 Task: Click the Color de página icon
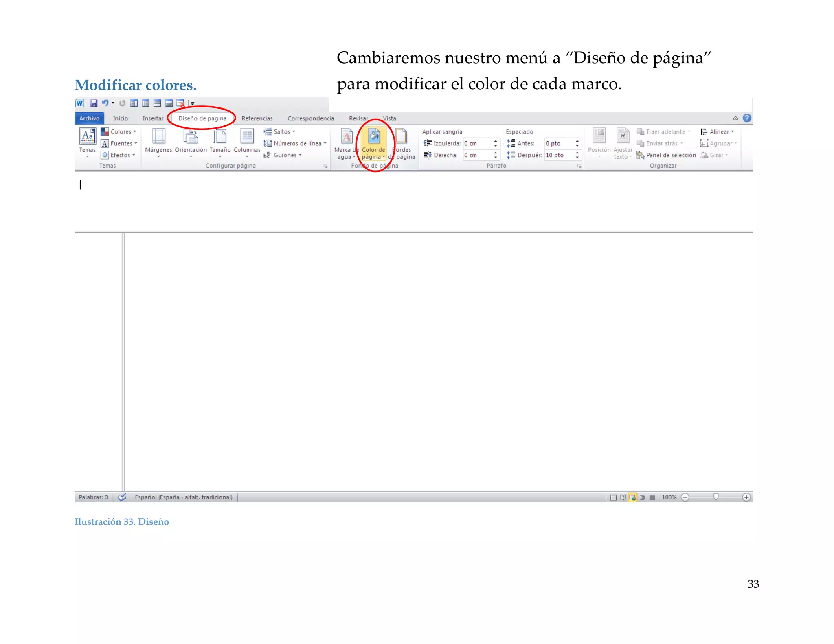point(373,136)
